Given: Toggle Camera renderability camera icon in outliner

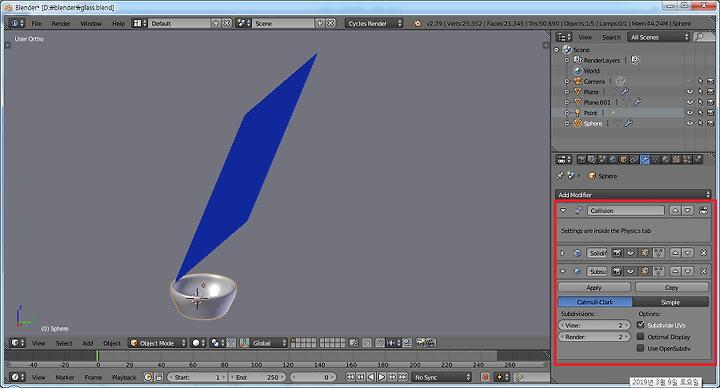Looking at the screenshot, I should tap(710, 81).
